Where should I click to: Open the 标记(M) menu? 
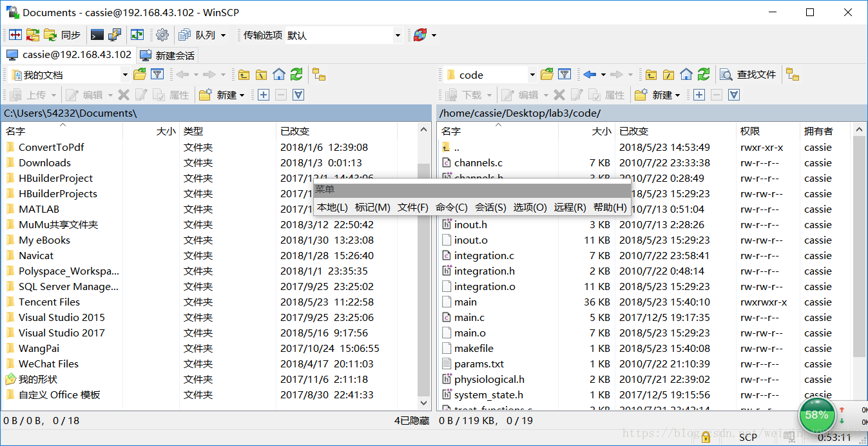(x=372, y=207)
